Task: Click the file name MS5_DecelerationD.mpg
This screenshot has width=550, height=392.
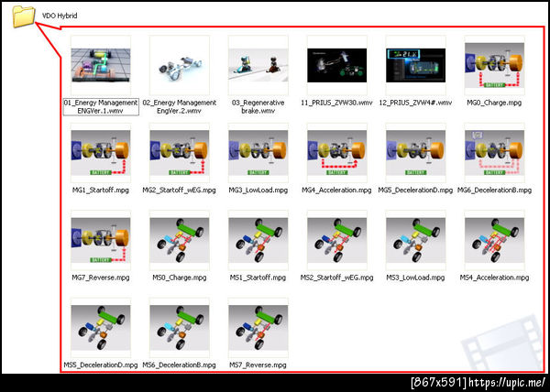Action: [x=101, y=365]
